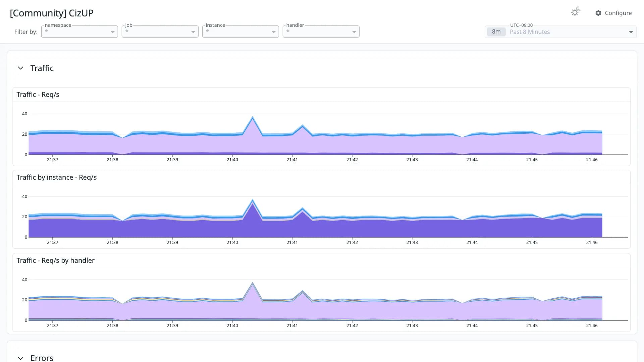
Task: Click the 'Traffic - Req/s by handler' panel title
Action: (56, 260)
